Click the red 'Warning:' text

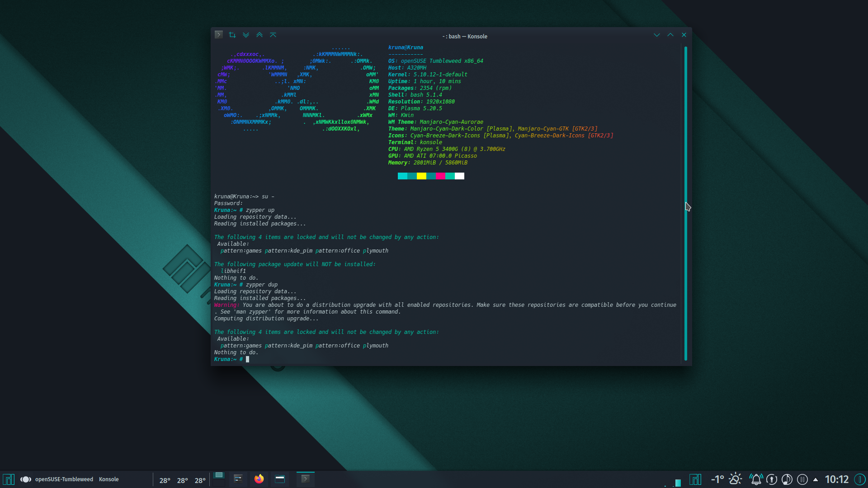pos(226,305)
